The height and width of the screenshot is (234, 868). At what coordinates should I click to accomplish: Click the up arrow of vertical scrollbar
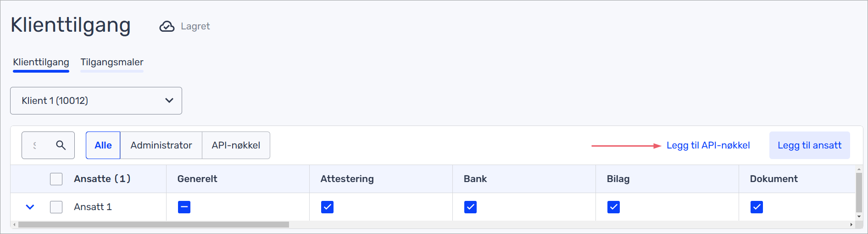tap(859, 170)
